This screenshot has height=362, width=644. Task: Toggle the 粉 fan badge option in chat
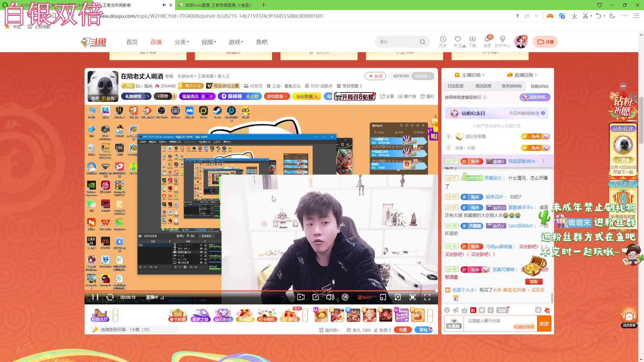(x=473, y=310)
